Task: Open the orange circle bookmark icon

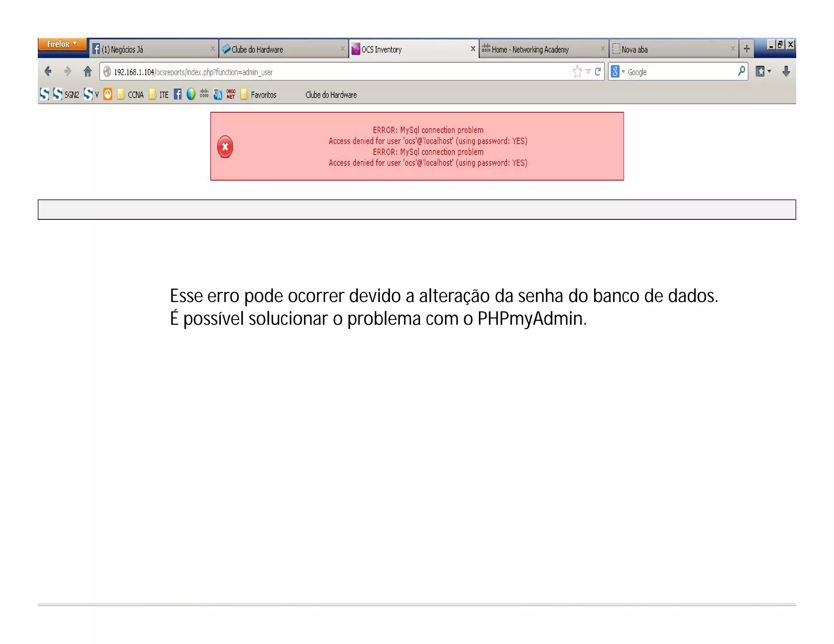Action: pyautogui.click(x=108, y=94)
